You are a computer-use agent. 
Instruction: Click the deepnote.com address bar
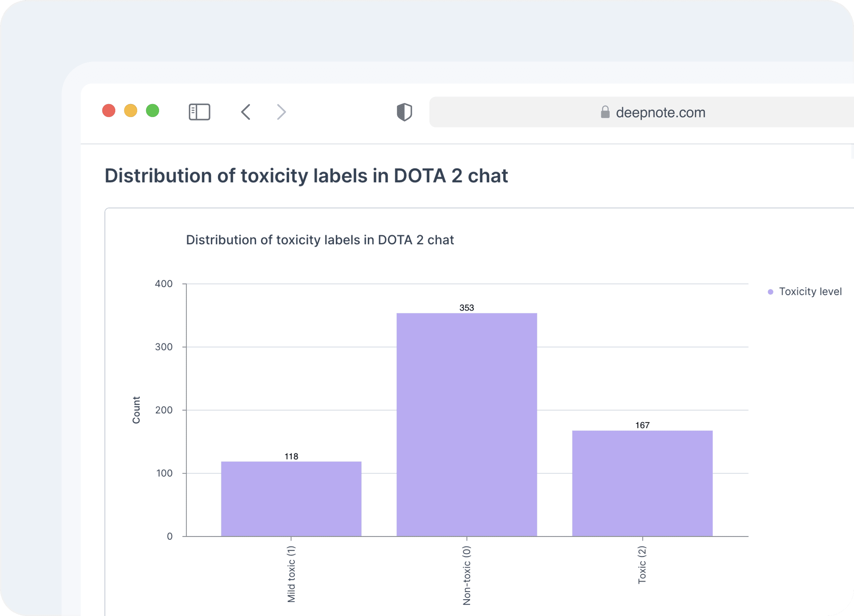click(660, 112)
